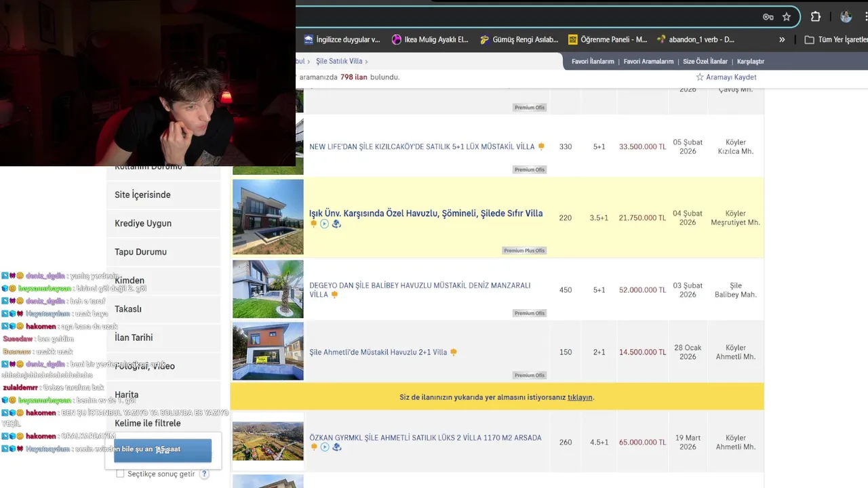Image resolution: width=868 pixels, height=488 pixels.
Task: Enable the Seçtikçe sonuç getir checkbox
Action: point(120,474)
